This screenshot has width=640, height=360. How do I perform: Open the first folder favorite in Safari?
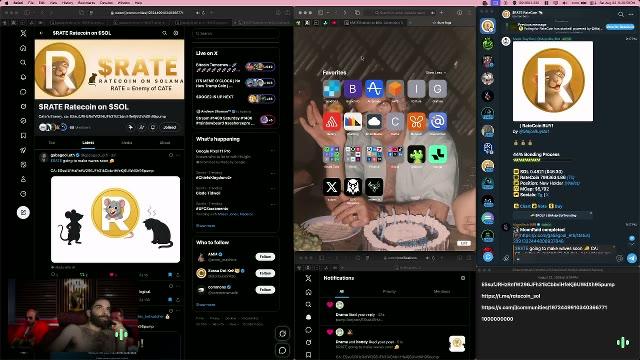(x=331, y=154)
